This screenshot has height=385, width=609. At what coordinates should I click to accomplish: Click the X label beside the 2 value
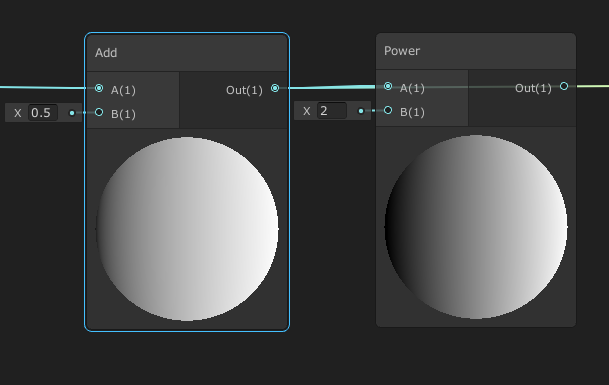(306, 111)
